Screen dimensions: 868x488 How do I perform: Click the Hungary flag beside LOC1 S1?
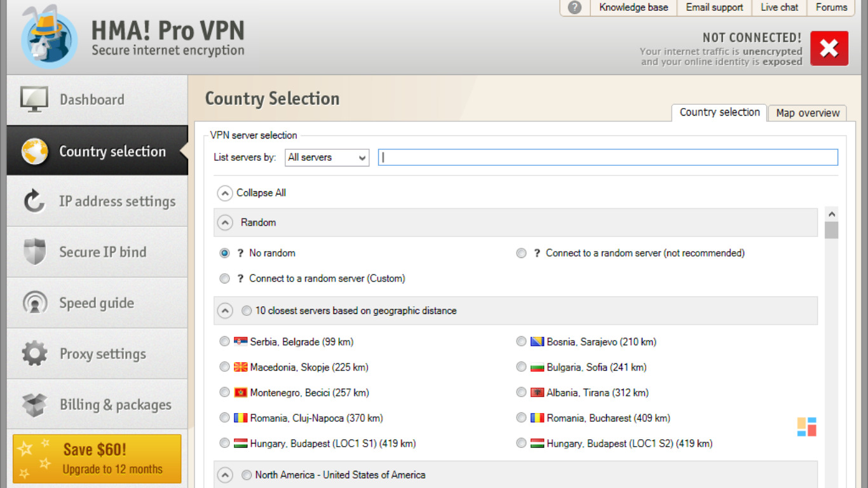click(240, 444)
